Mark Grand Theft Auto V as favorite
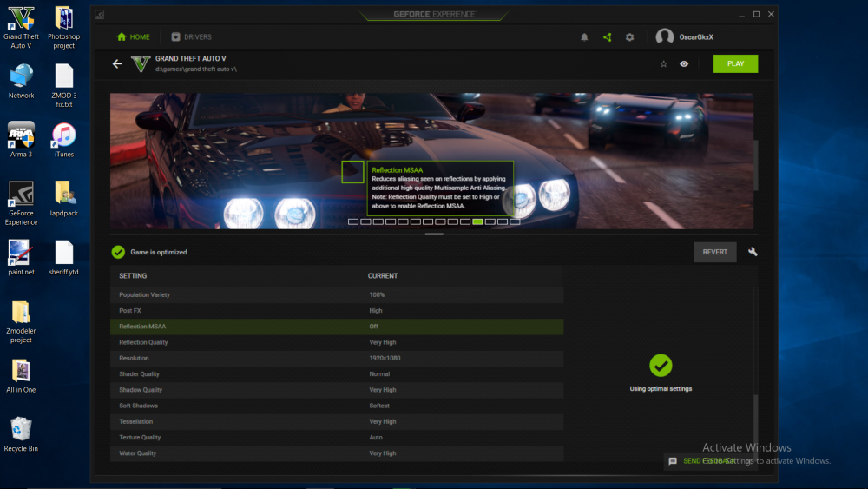The image size is (868, 489). [x=663, y=63]
